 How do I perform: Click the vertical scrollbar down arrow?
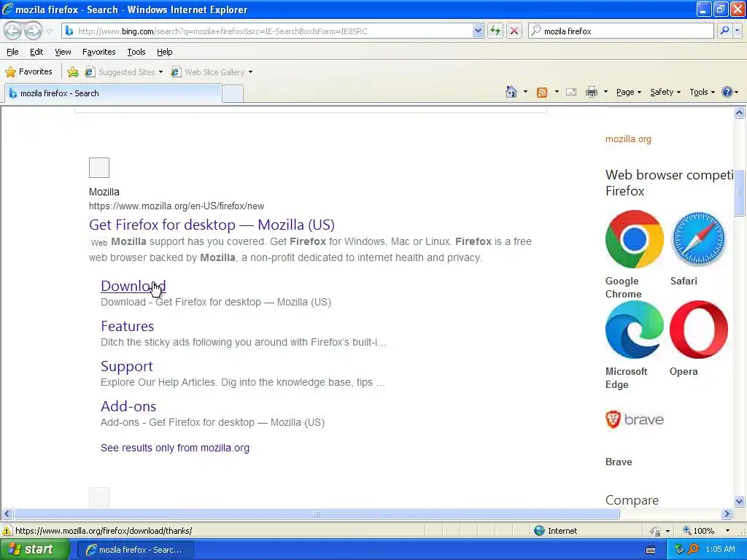tap(739, 501)
